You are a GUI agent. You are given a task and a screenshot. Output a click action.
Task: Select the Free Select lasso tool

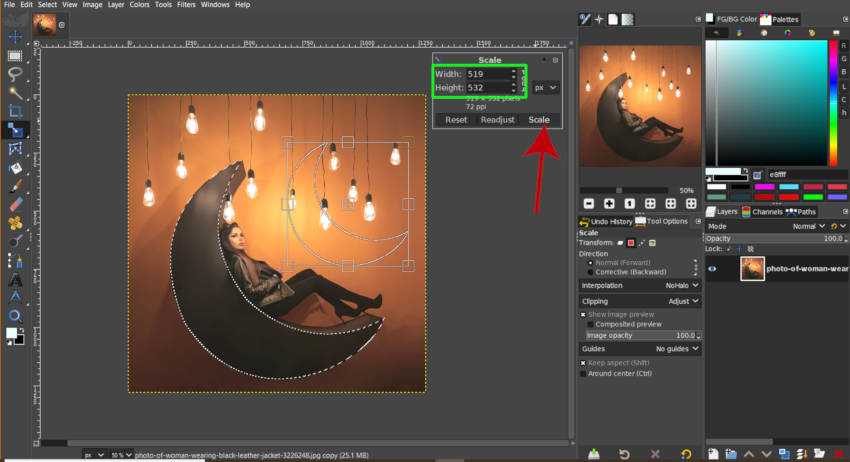click(x=15, y=73)
